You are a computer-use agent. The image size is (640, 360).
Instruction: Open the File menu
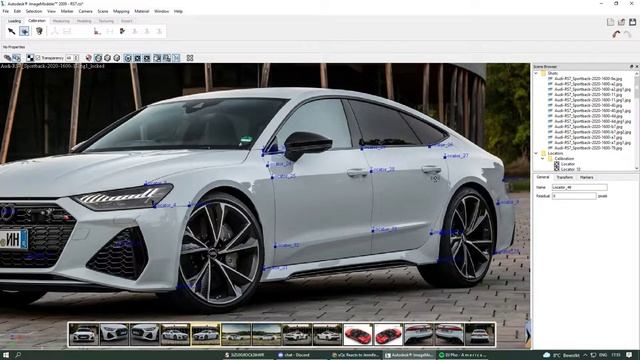click(x=6, y=11)
